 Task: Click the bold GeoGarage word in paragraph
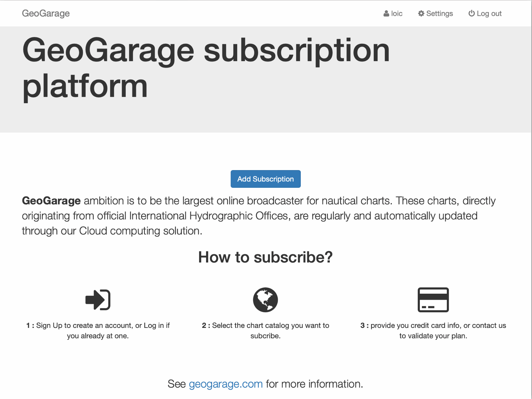(51, 201)
